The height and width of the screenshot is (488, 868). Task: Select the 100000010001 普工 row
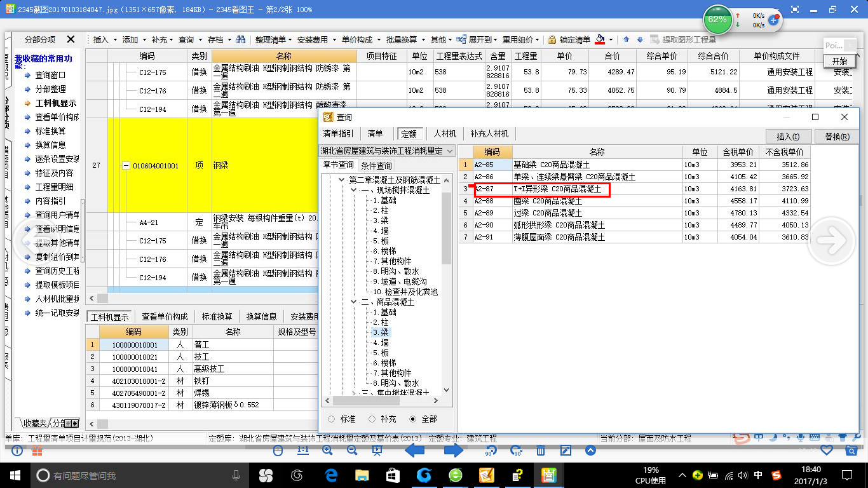coord(203,345)
